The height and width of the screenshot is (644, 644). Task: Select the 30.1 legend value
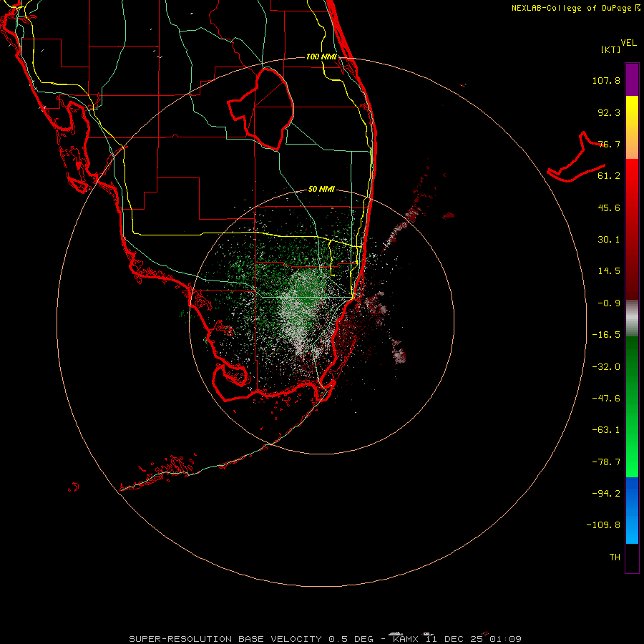click(x=609, y=240)
